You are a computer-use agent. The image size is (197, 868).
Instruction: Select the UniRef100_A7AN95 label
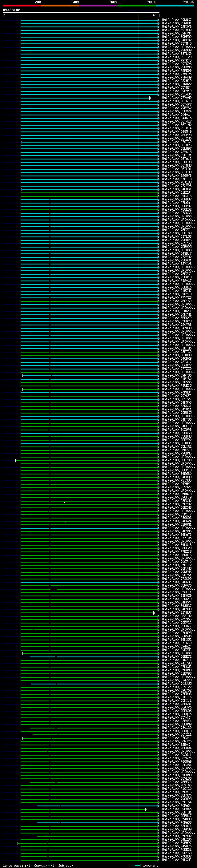click(x=176, y=633)
